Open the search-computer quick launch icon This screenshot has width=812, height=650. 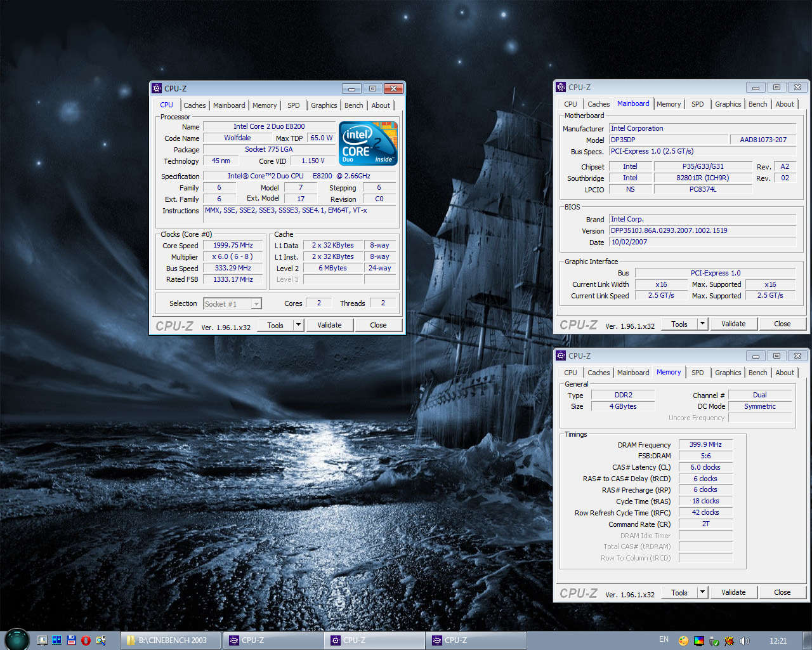tap(100, 640)
